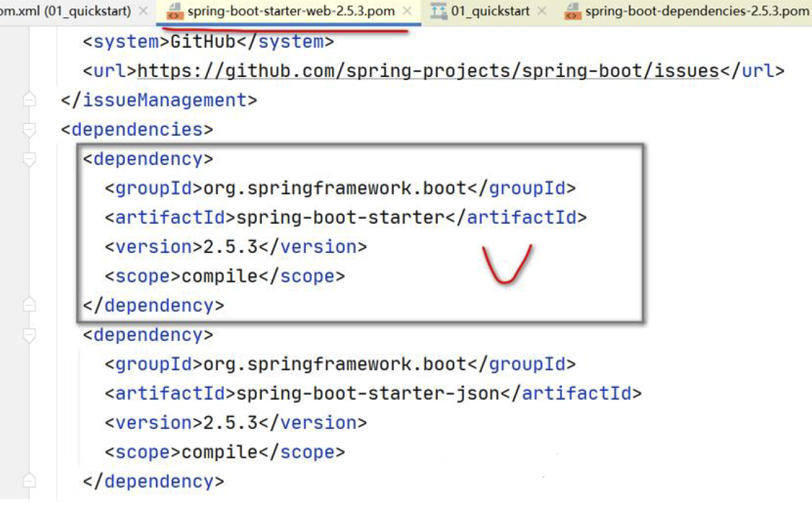This screenshot has width=812, height=509.
Task: Click the opening dependencies tag text
Action: pos(137,130)
